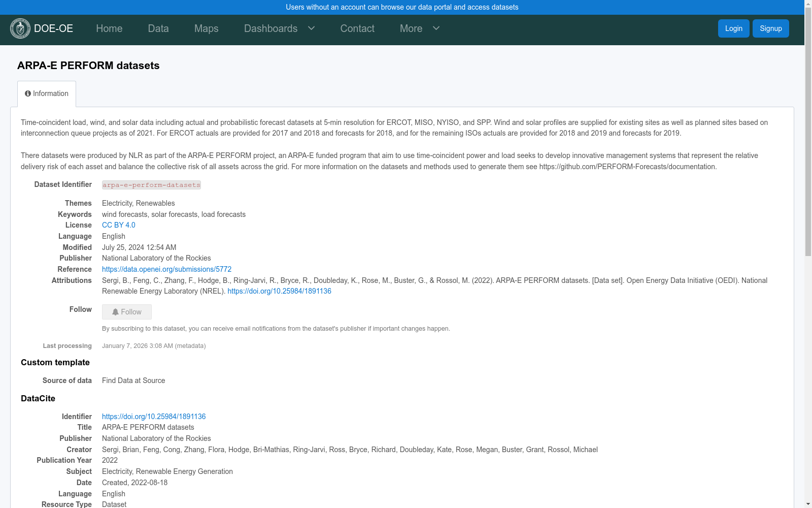Open the Contact page

(357, 28)
